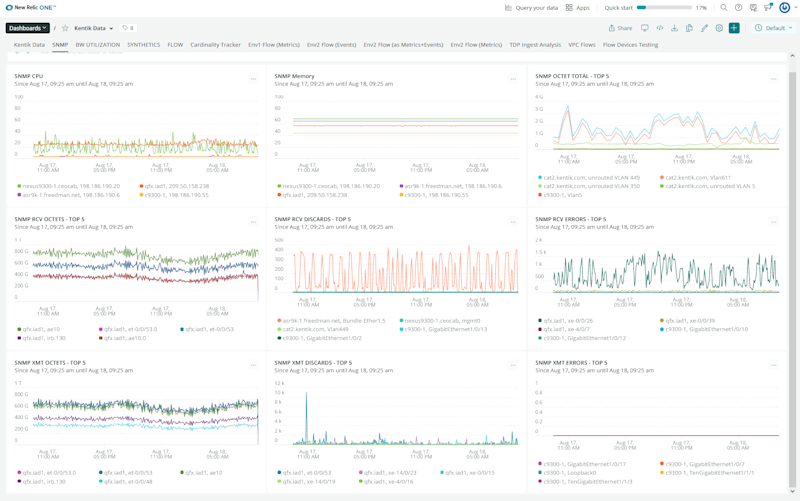Edit dashboard with the pencil icon

click(704, 28)
